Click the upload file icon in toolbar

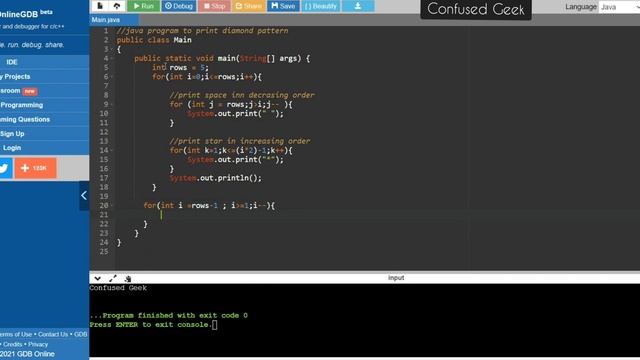click(117, 6)
